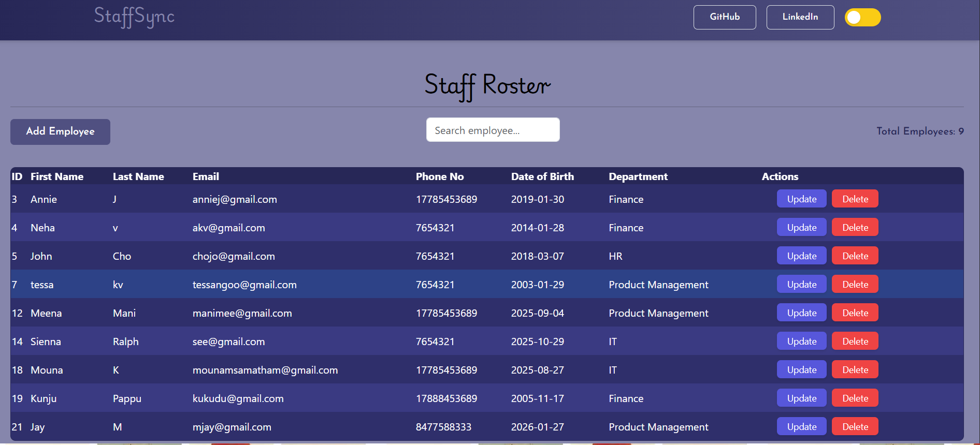This screenshot has width=980, height=445.
Task: Delete Mouna K's record
Action: click(855, 370)
